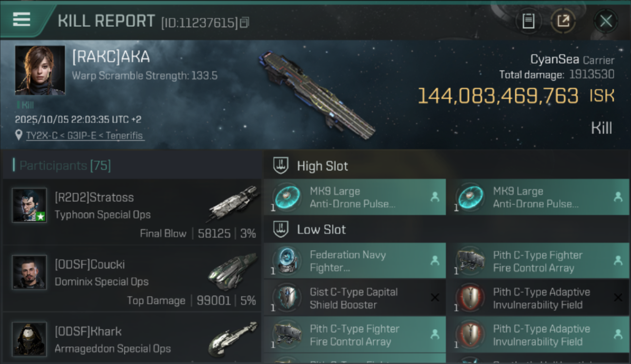The height and width of the screenshot is (364, 631).
Task: Open the clipboard notes icon
Action: pos(528,21)
